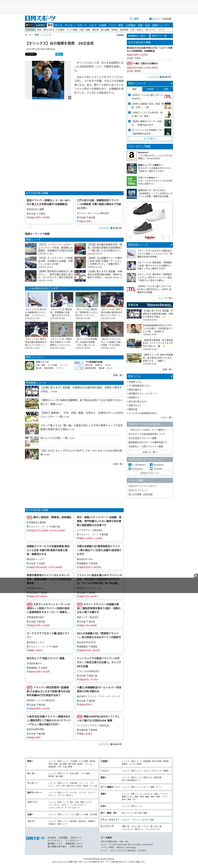Screen dimensions: 198x868
Task: Click the ホーム home icon in nav bar
Action: (x=29, y=25)
